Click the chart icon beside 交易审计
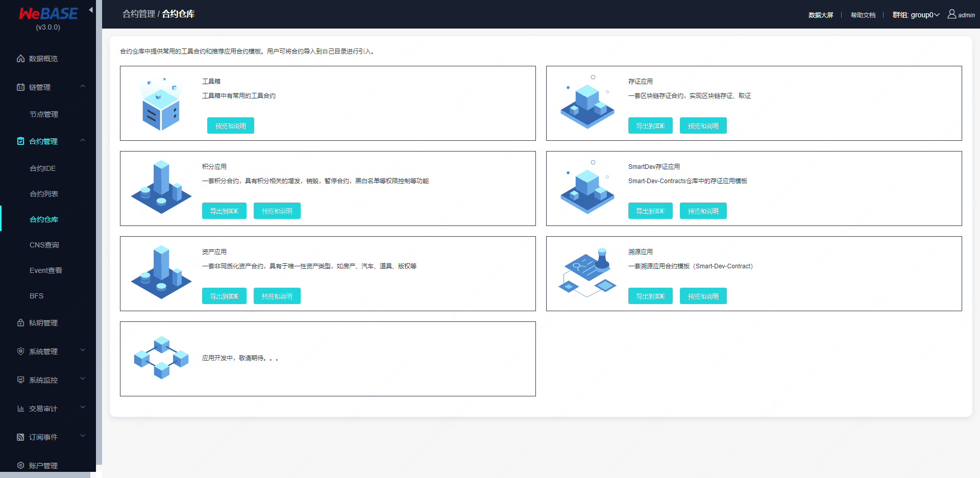The image size is (980, 478). point(20,409)
